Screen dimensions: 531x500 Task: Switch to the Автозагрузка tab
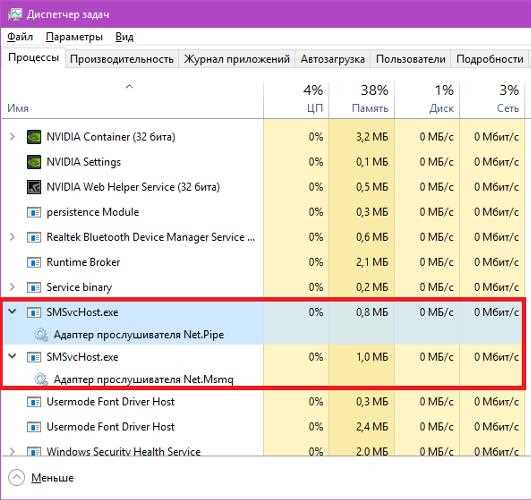pyautogui.click(x=333, y=59)
